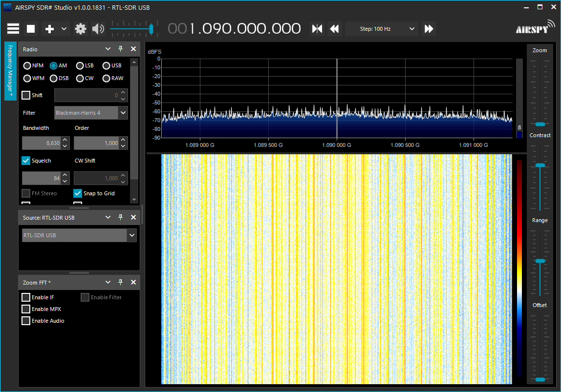Click the Zoom slider handle
This screenshot has width=561, height=392.
[x=540, y=124]
